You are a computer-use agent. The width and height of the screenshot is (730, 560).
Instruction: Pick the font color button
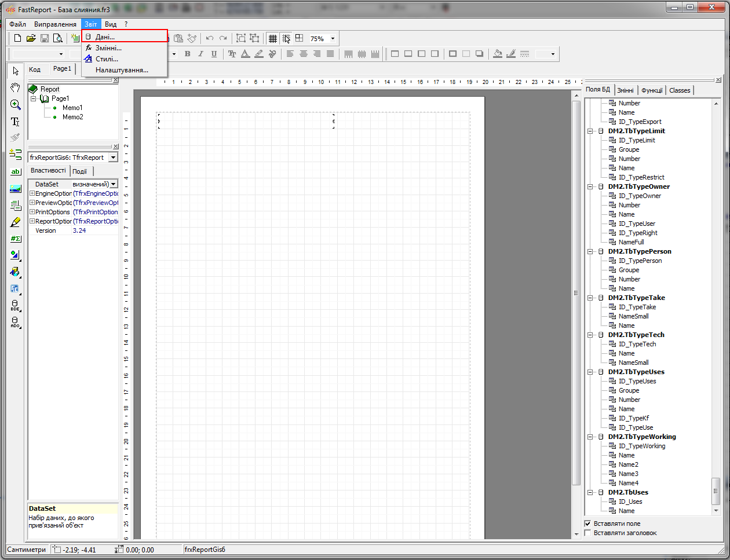click(245, 54)
